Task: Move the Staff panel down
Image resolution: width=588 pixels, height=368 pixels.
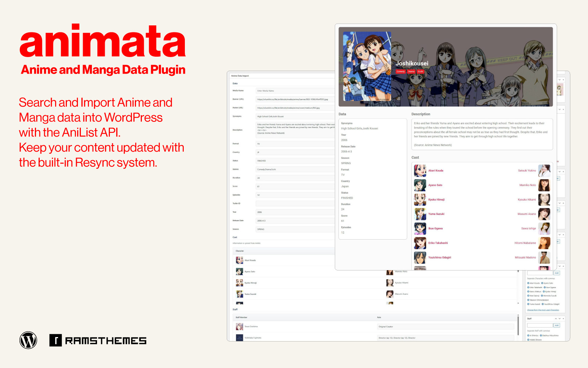Action: tap(560, 319)
